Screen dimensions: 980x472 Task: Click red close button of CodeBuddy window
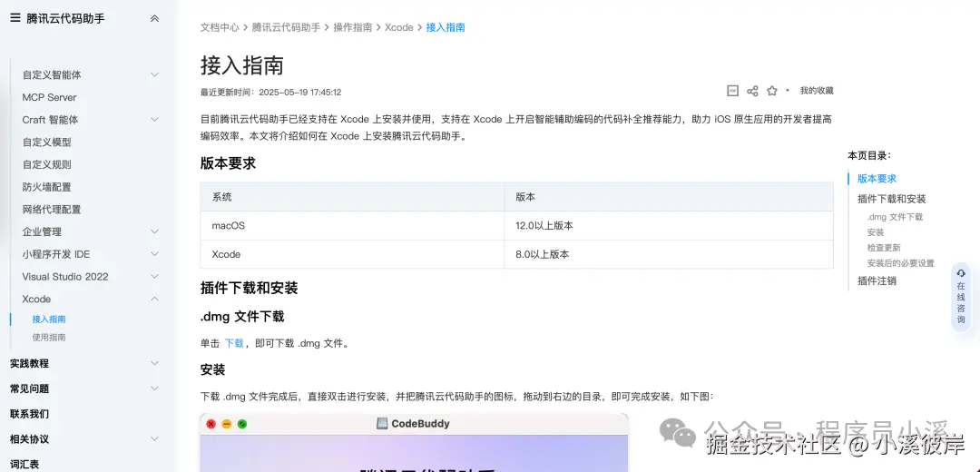tap(211, 424)
